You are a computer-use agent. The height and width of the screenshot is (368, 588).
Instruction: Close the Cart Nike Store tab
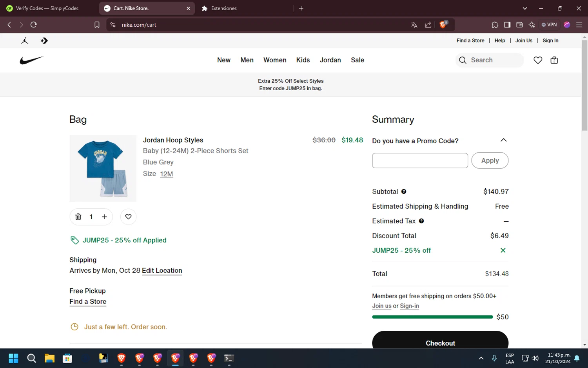pyautogui.click(x=188, y=8)
